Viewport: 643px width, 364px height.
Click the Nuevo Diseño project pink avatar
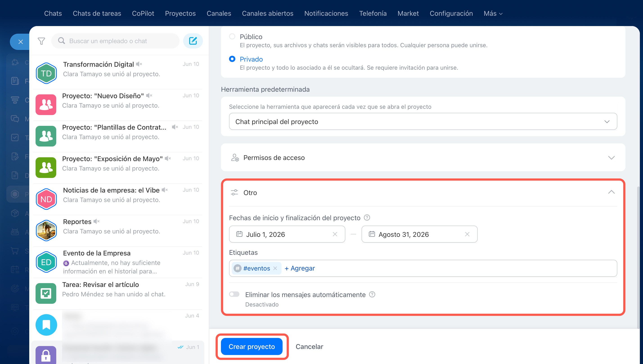[46, 104]
